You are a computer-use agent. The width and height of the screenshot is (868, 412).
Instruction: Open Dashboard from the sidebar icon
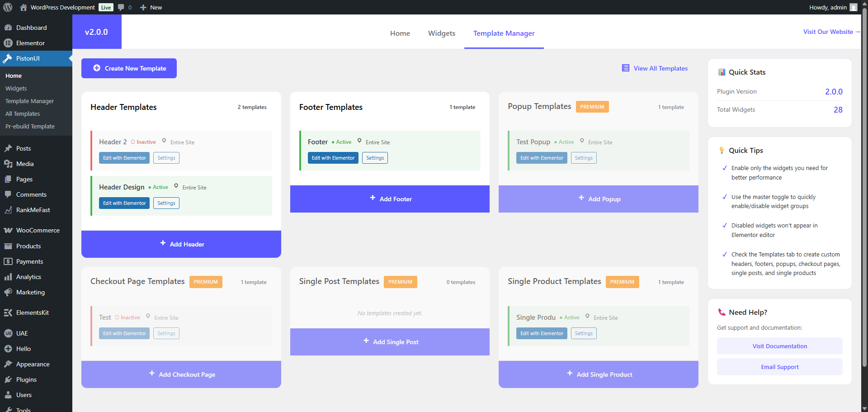8,28
